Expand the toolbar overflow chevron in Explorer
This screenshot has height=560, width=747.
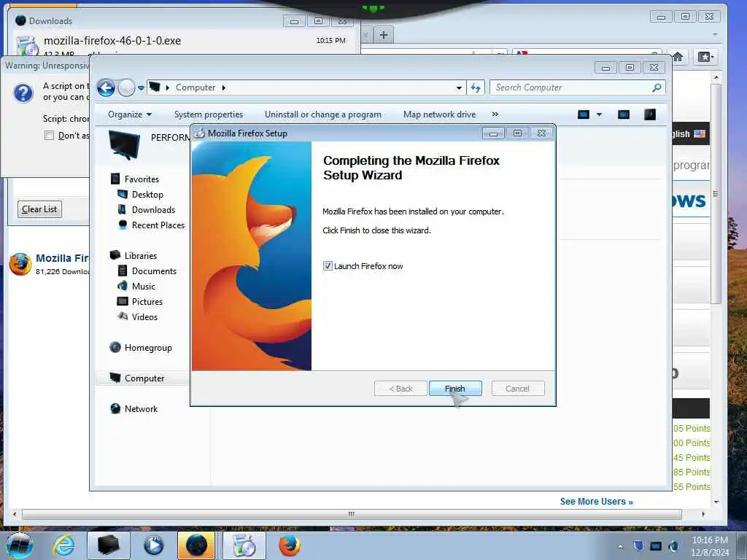coord(495,114)
